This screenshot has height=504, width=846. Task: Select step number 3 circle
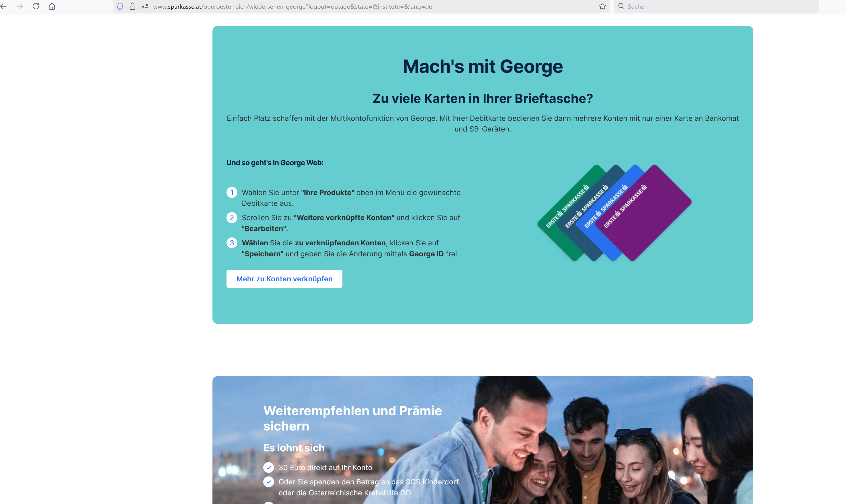(x=232, y=243)
